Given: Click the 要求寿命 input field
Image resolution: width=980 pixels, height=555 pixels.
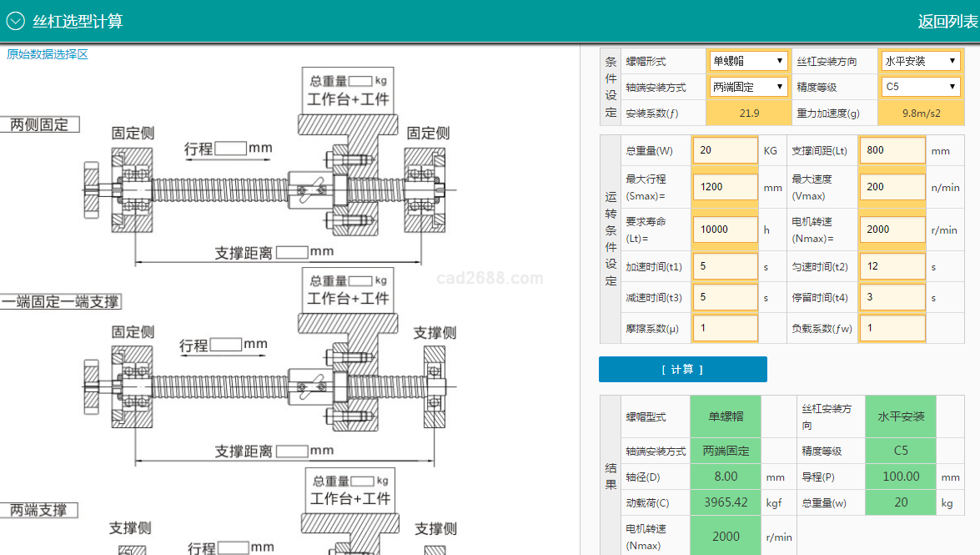Looking at the screenshot, I should (x=725, y=230).
